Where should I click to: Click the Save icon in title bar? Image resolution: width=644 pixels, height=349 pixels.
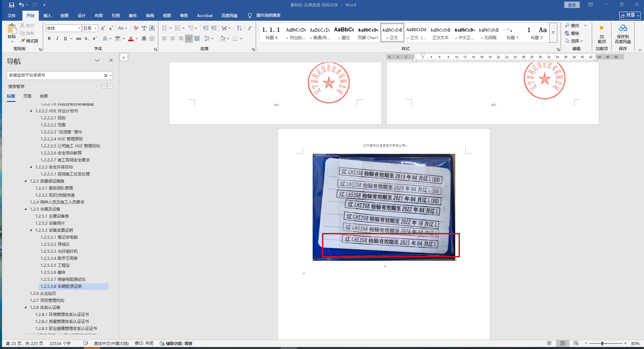12,5
